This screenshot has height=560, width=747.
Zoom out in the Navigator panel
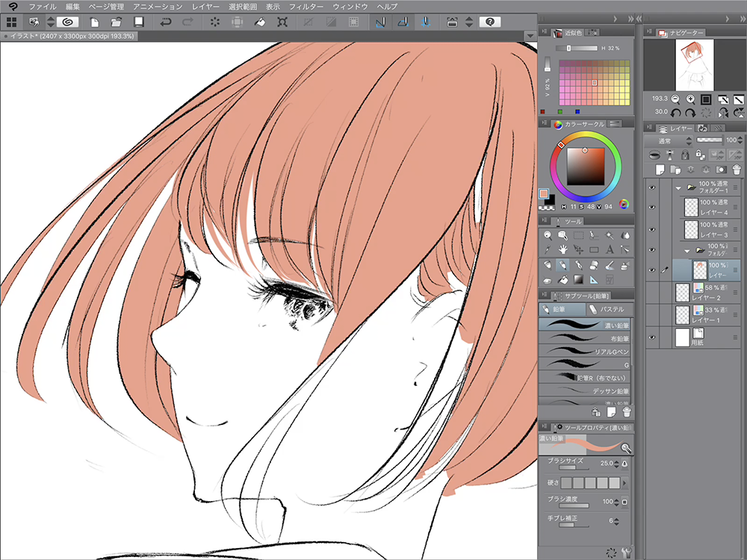[x=675, y=99]
